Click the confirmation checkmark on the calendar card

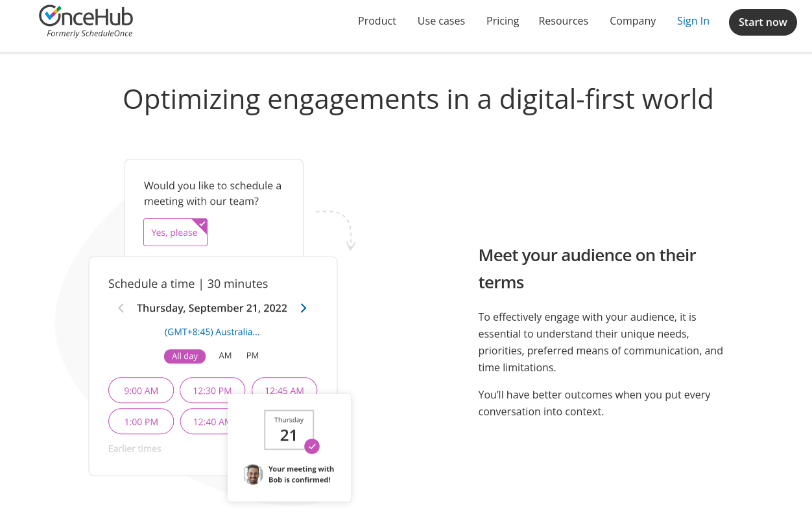click(312, 446)
